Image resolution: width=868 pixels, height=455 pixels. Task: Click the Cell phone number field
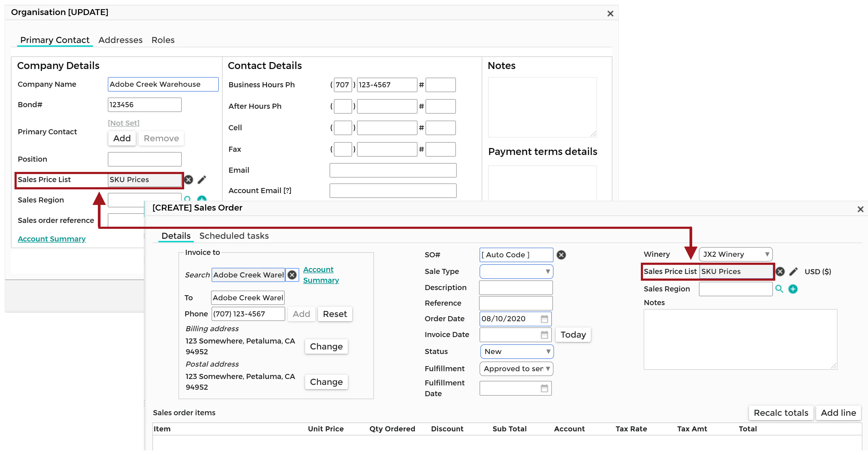[x=387, y=128]
